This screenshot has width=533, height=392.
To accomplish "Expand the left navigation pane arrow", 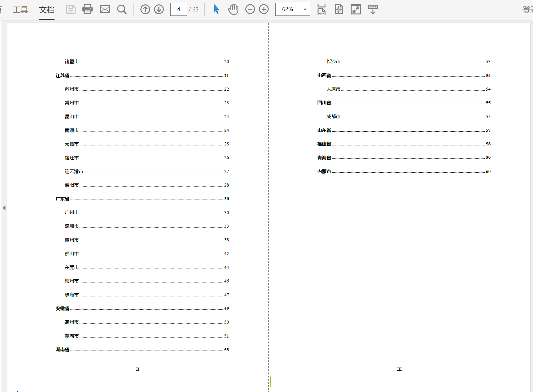I will tap(4, 208).
